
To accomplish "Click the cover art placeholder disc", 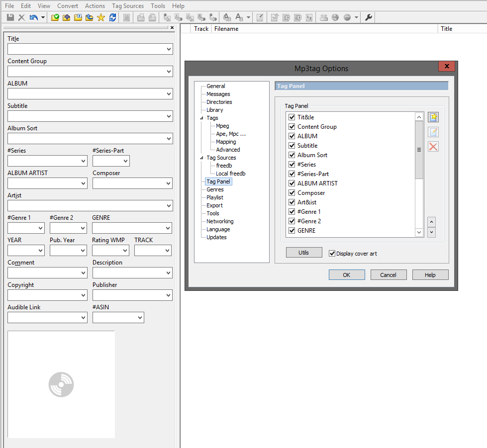I will point(61,384).
